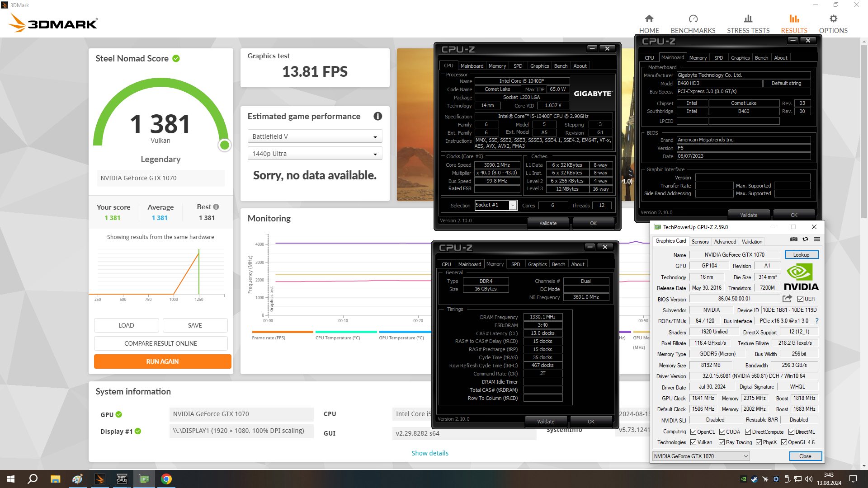Toggle the OpenCL checkbox
868x488 pixels.
click(693, 432)
